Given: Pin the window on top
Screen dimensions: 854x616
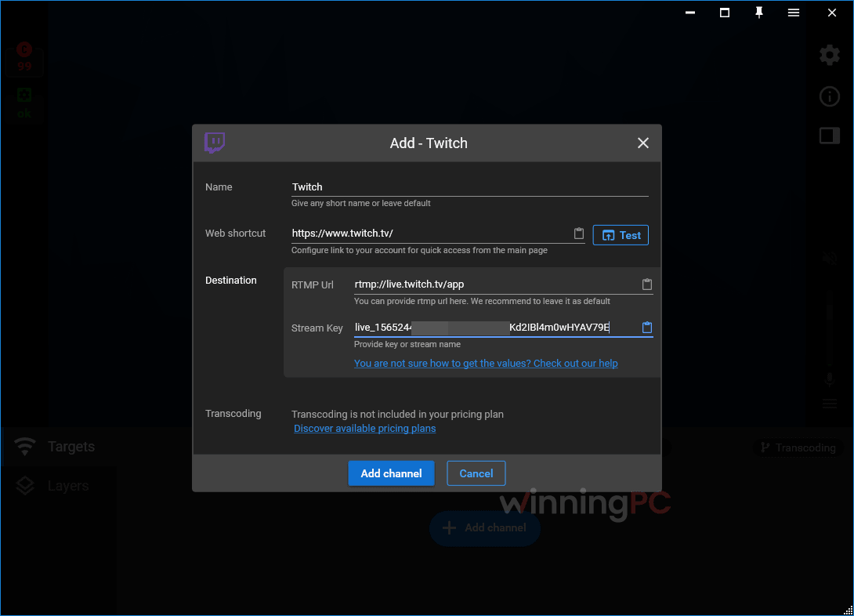Looking at the screenshot, I should (759, 13).
